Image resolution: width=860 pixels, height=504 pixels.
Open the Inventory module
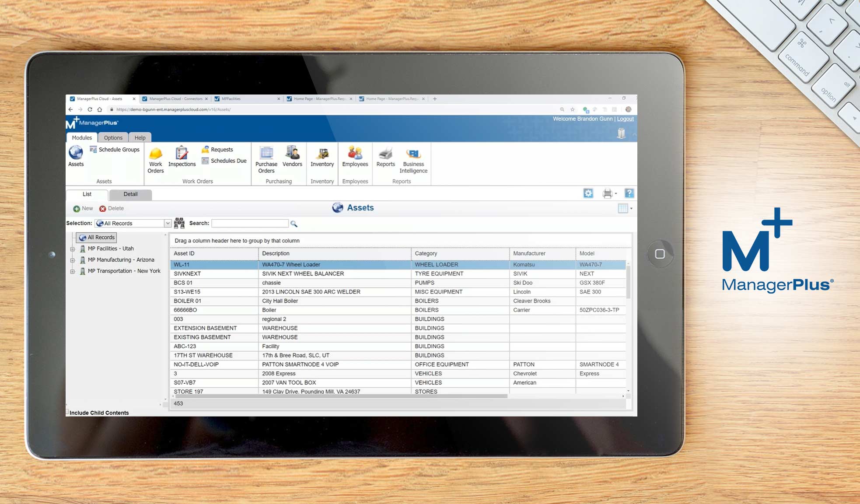coord(322,158)
